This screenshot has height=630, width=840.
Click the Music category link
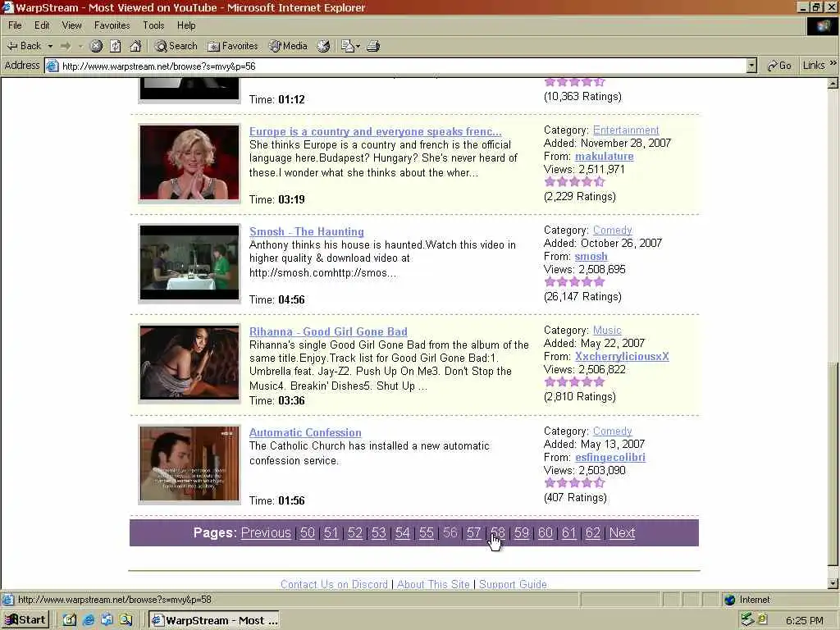[607, 330]
